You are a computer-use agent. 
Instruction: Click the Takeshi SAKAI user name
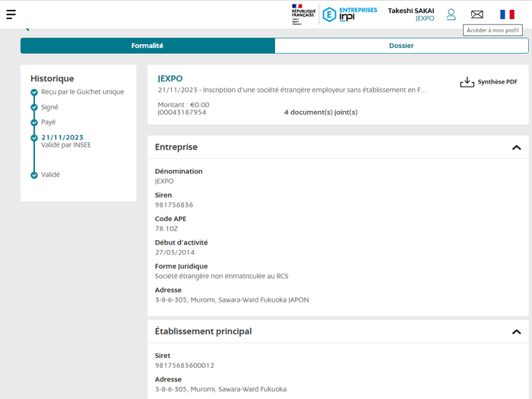[410, 11]
